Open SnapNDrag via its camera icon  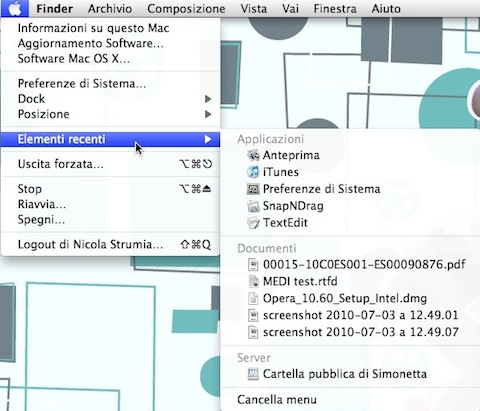click(253, 206)
